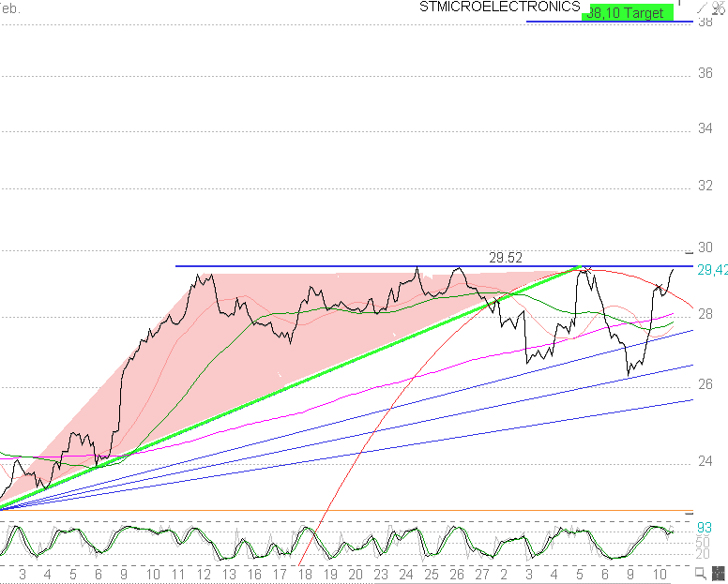Screen dimensions: 728x584
Task: Click the cyan 29,42 current price label
Action: [x=711, y=270]
